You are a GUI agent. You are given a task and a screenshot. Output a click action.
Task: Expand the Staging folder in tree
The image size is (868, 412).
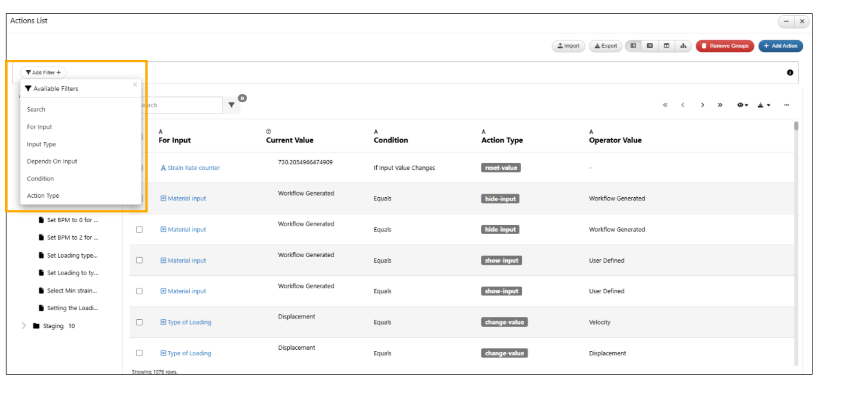[24, 326]
